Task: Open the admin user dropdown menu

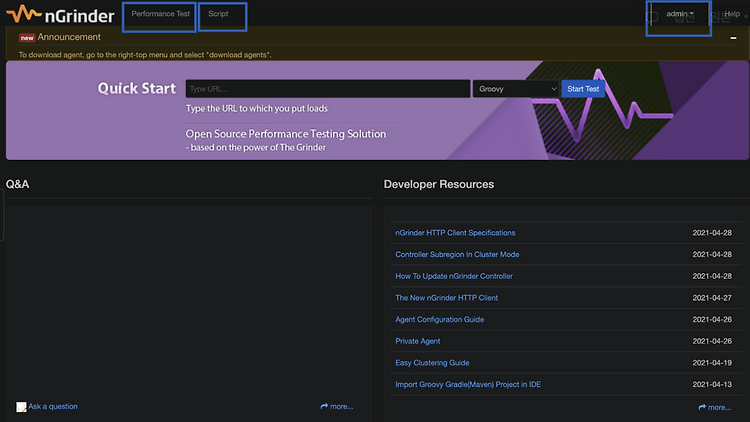Action: (679, 14)
